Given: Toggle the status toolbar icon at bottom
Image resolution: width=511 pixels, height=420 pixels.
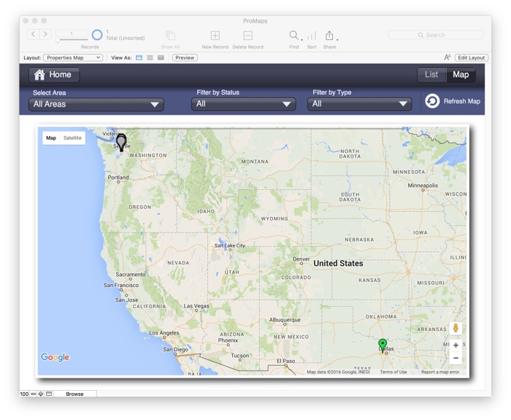Looking at the screenshot, I should click(x=49, y=394).
